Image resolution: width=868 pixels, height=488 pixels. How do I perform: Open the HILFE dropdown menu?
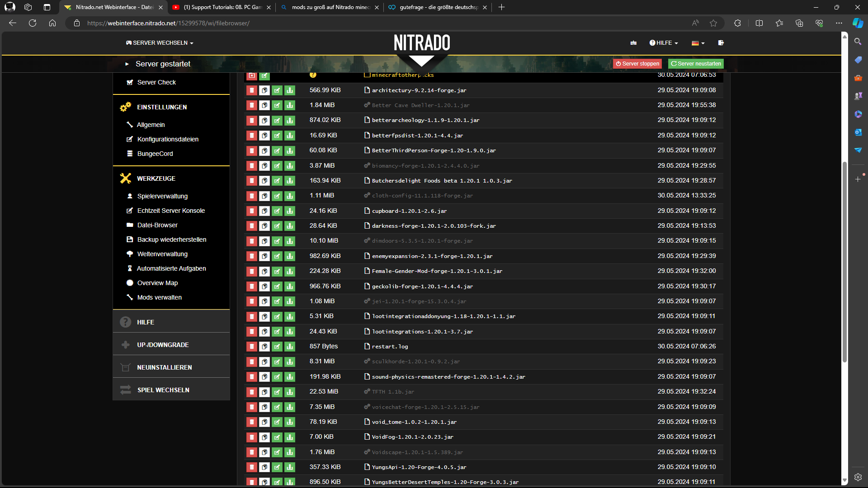[x=663, y=43]
